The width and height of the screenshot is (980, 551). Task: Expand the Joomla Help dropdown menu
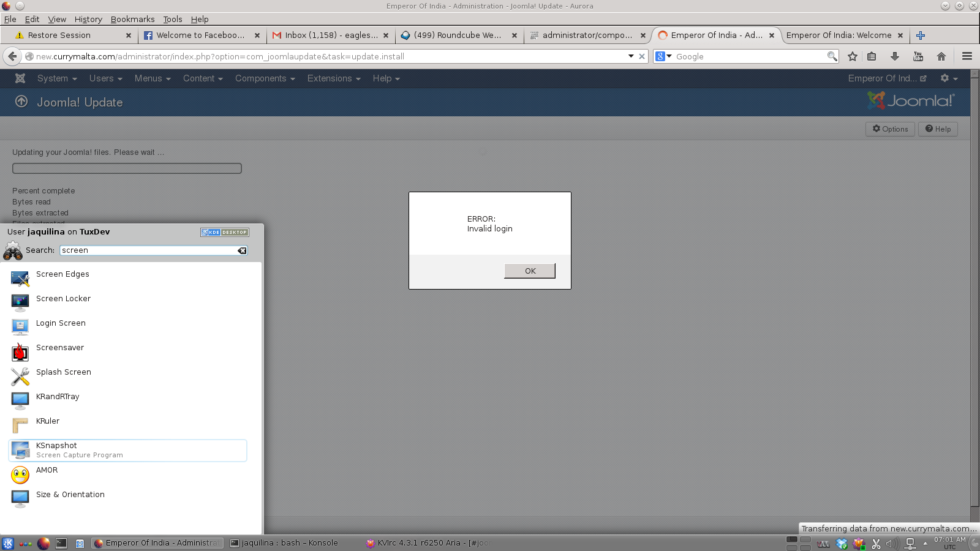pos(386,78)
